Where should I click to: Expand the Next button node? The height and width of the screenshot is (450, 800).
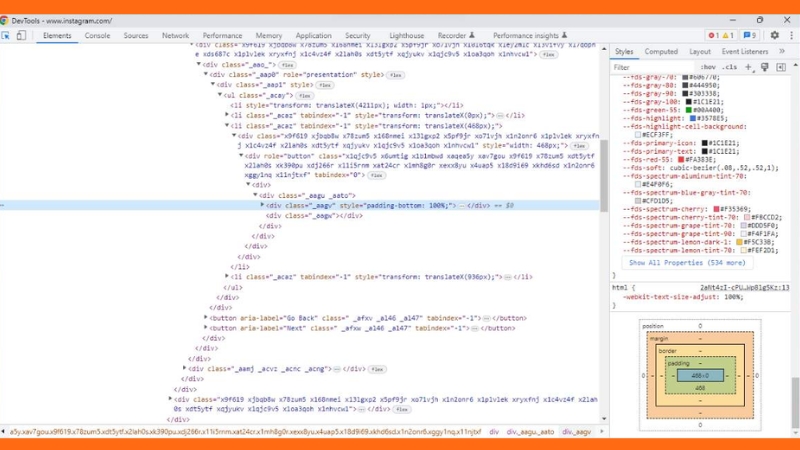click(x=206, y=328)
